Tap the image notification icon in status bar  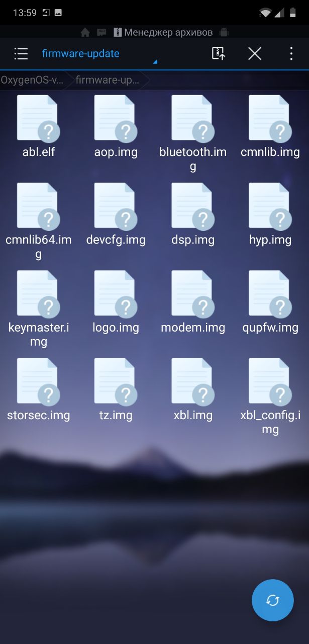click(58, 13)
